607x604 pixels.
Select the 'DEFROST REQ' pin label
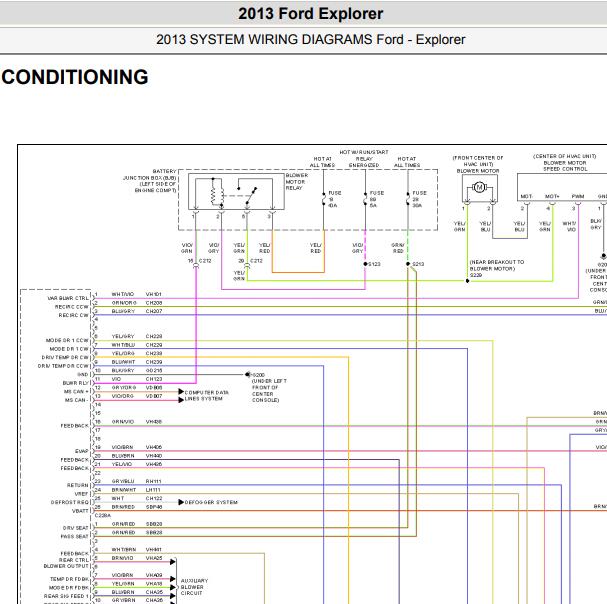[70, 502]
